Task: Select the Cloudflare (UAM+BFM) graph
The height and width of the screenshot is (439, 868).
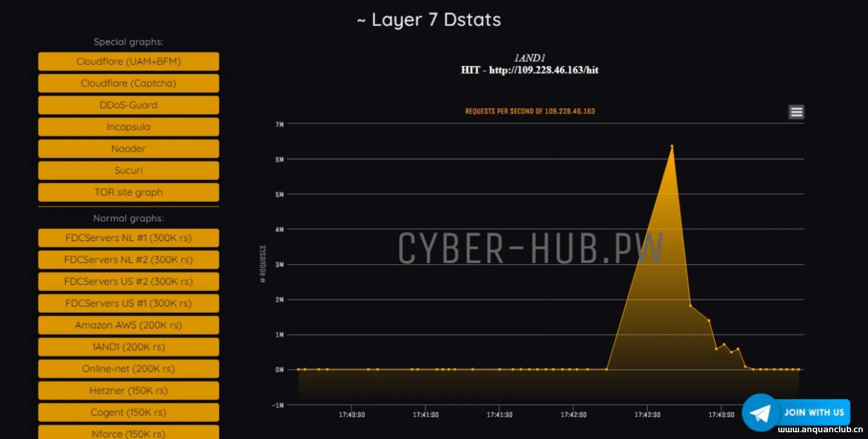Action: click(128, 61)
